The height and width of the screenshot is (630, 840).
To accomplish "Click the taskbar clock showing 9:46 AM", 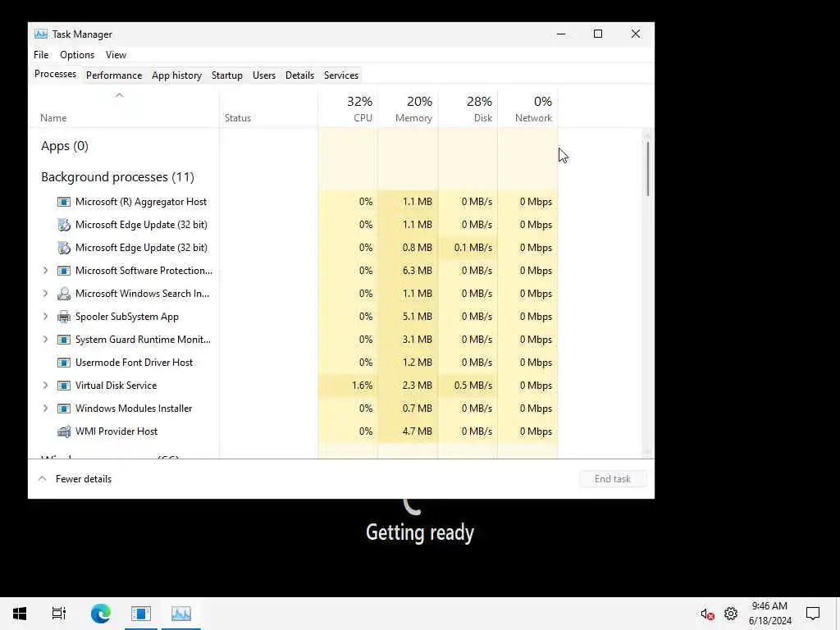I will [x=769, y=614].
